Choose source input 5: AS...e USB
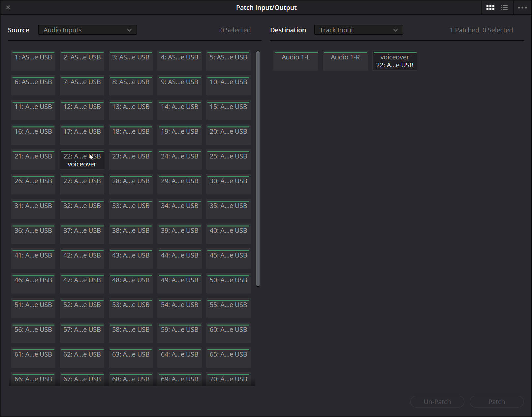Viewport: 532px width, 417px height. (x=229, y=61)
